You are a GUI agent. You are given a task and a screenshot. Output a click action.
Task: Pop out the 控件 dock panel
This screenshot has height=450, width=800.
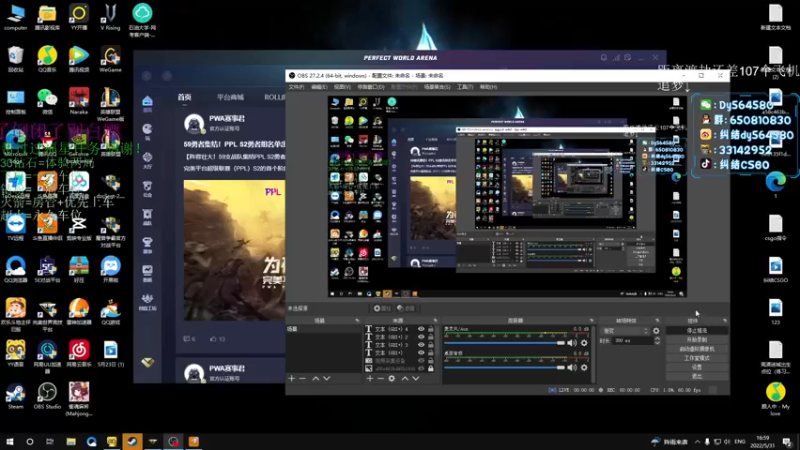[724, 320]
